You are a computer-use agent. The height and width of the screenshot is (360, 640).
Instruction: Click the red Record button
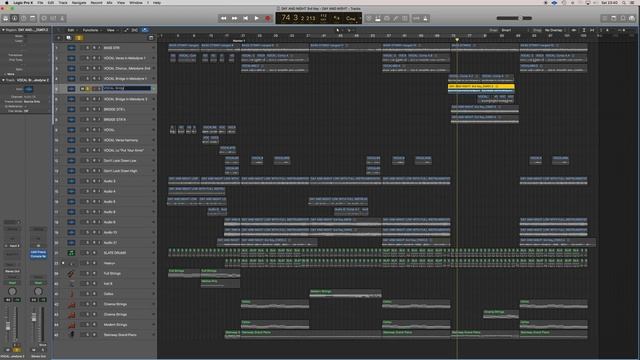click(268, 18)
